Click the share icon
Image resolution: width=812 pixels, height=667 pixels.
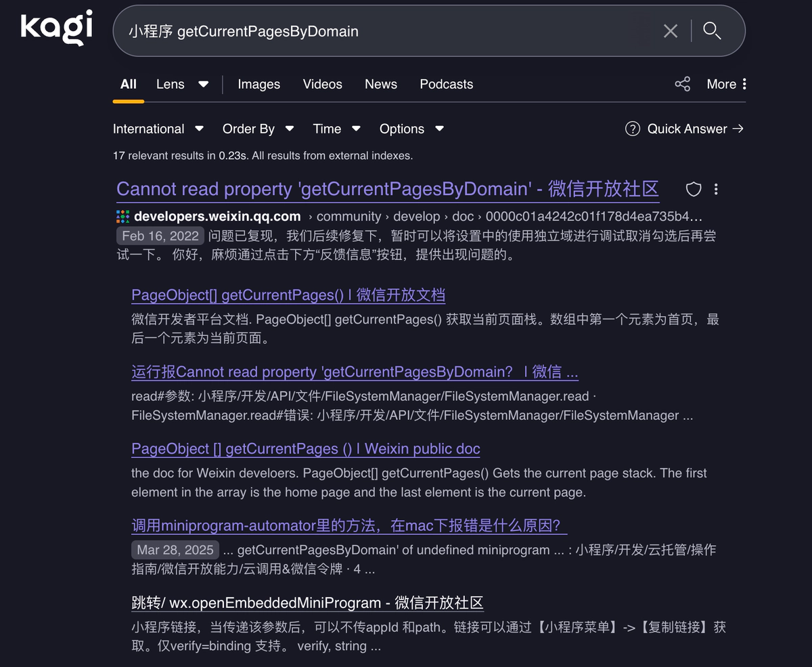[x=682, y=84]
